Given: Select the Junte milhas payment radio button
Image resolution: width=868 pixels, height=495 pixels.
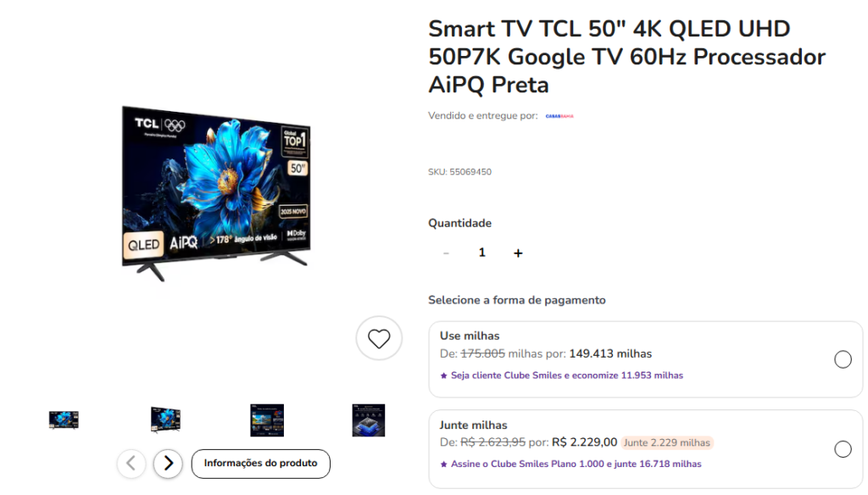Looking at the screenshot, I should (x=843, y=449).
